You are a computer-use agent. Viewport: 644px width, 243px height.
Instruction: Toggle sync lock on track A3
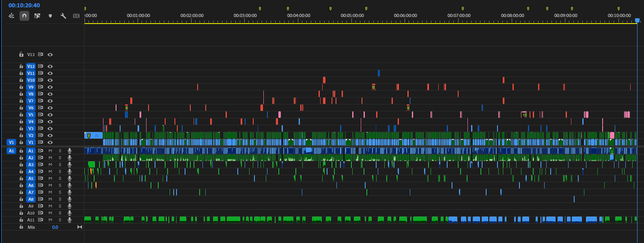click(40, 164)
